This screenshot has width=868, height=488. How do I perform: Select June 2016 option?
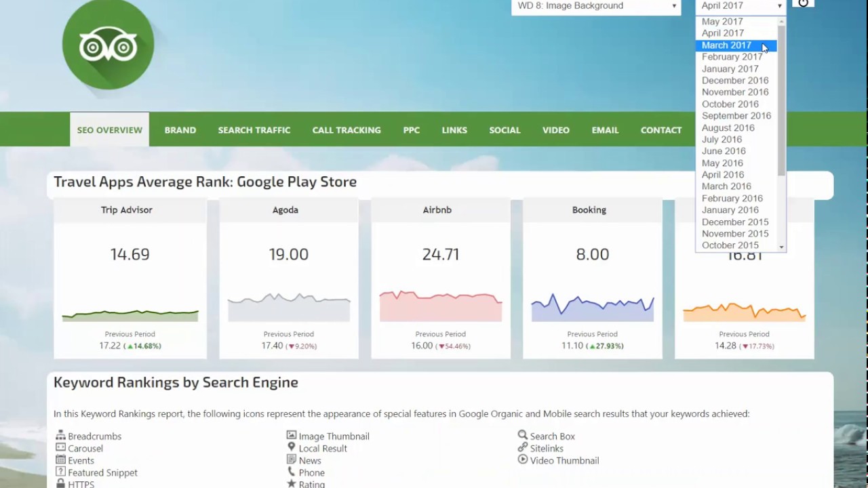[x=737, y=151]
